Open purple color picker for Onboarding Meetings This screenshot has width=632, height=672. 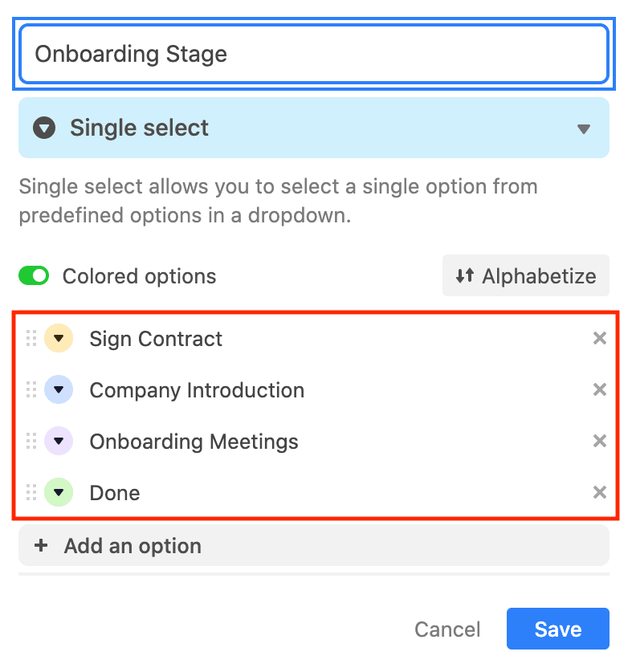59,442
